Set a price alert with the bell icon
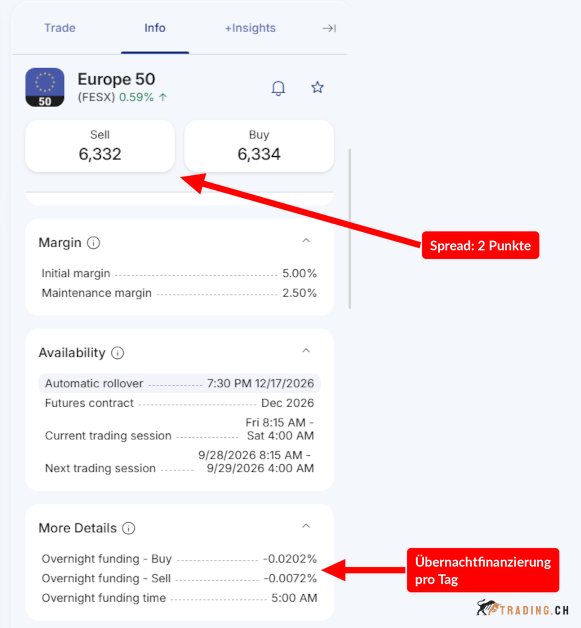The width and height of the screenshot is (581, 628). tap(278, 88)
